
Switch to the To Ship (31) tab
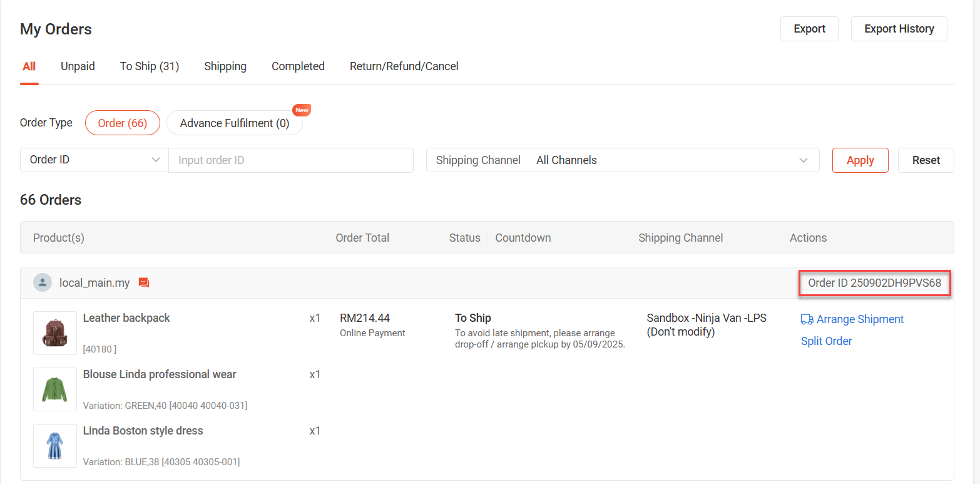click(150, 66)
